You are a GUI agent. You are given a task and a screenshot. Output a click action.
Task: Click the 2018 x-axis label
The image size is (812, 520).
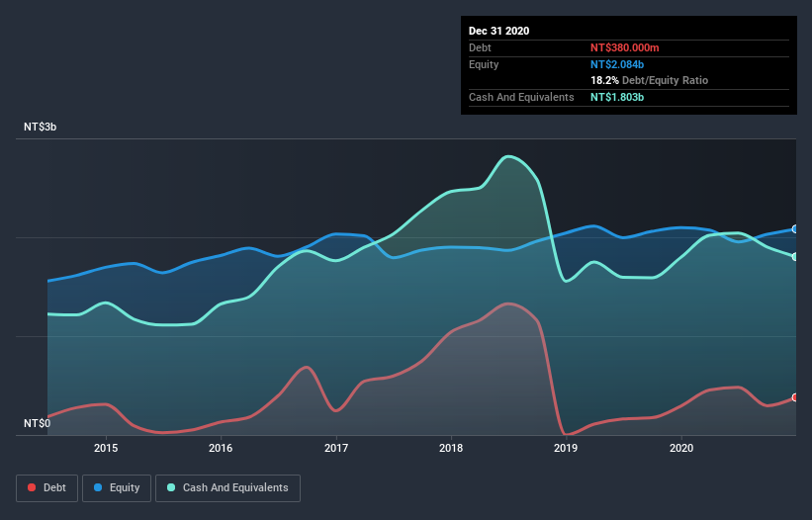pos(451,448)
